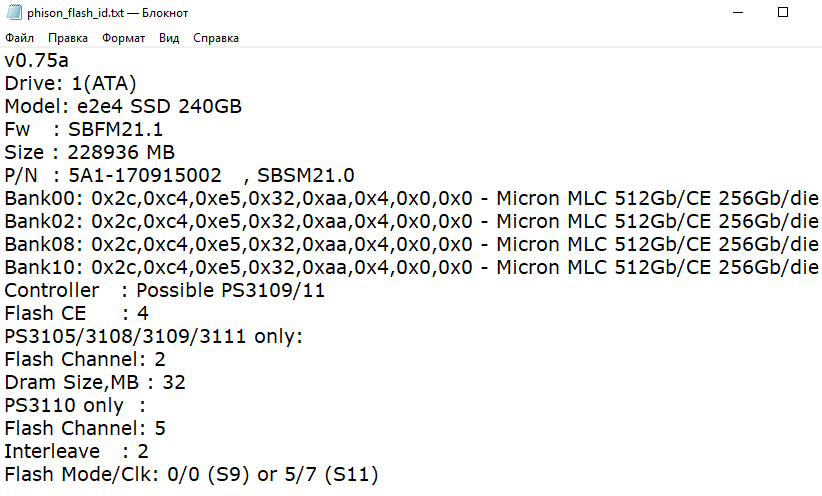Viewport: 822px width, 496px height.
Task: Click the Interleave : 2 line
Action: [77, 451]
